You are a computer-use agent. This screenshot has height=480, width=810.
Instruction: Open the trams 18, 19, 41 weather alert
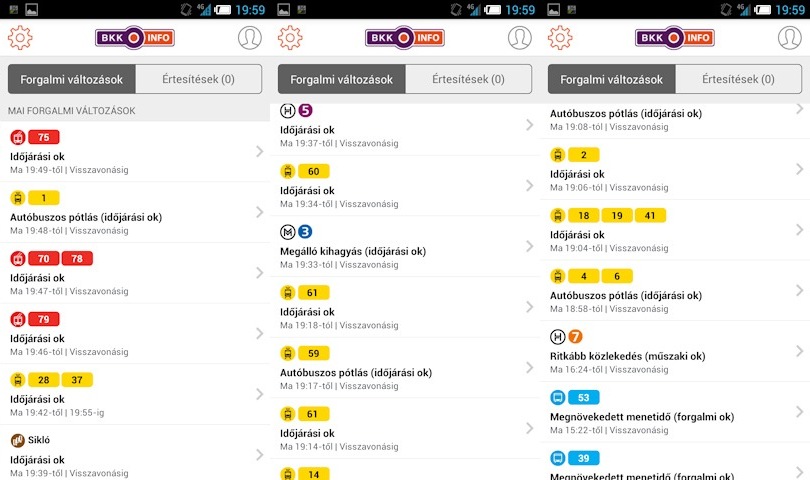(x=675, y=230)
